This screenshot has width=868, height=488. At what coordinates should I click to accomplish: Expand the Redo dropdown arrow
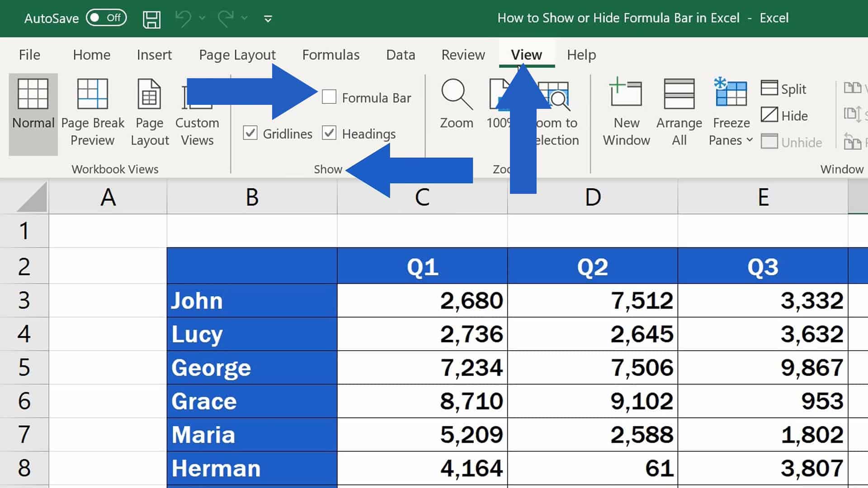[x=244, y=18]
